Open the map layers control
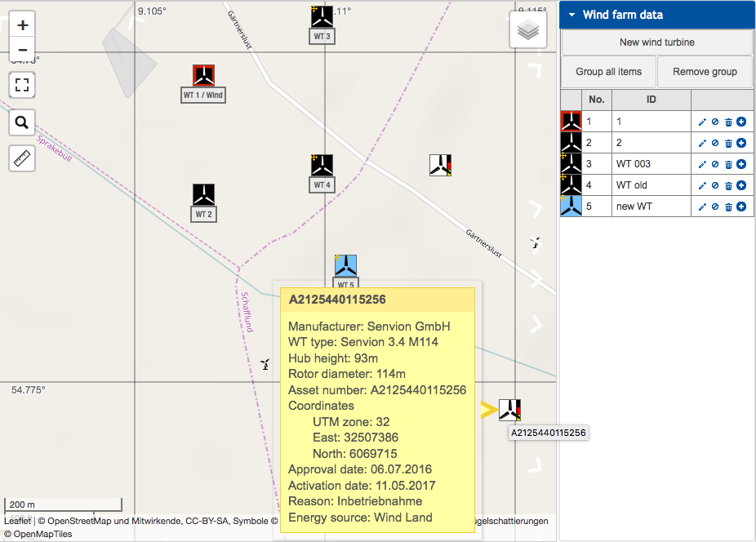The image size is (756, 542). tap(527, 29)
